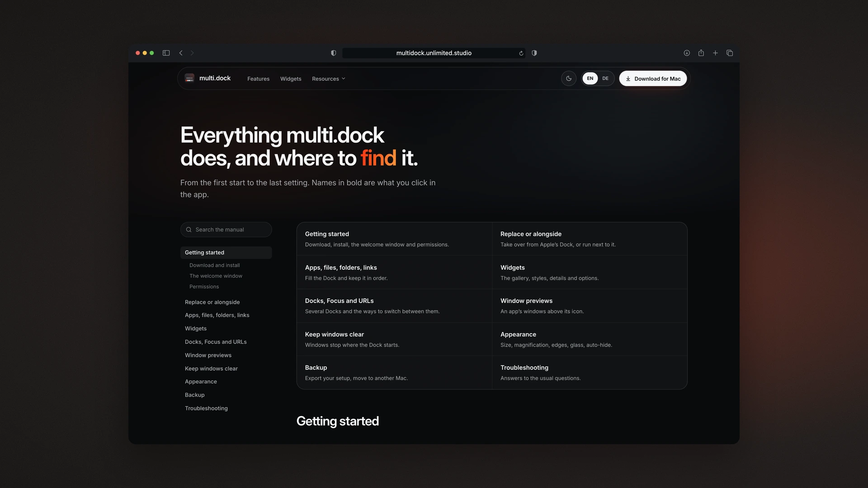Open the Docks, Focus and URLs card

click(394, 306)
